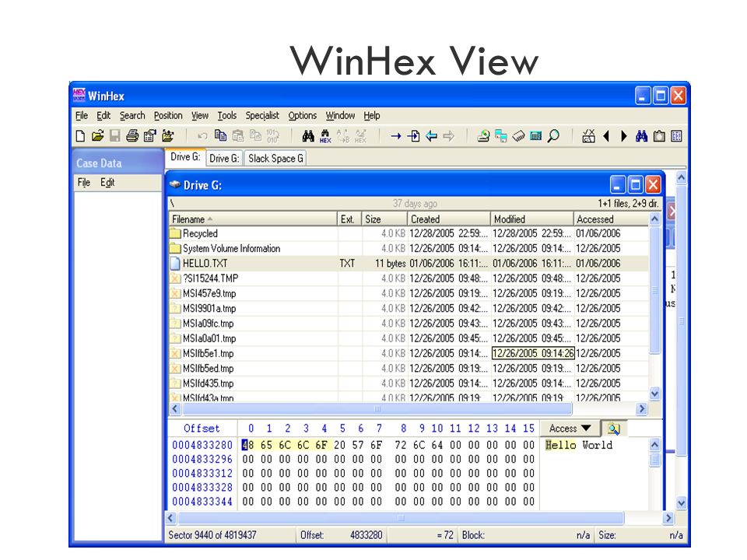Click the Find text binoculars icon

[x=308, y=136]
